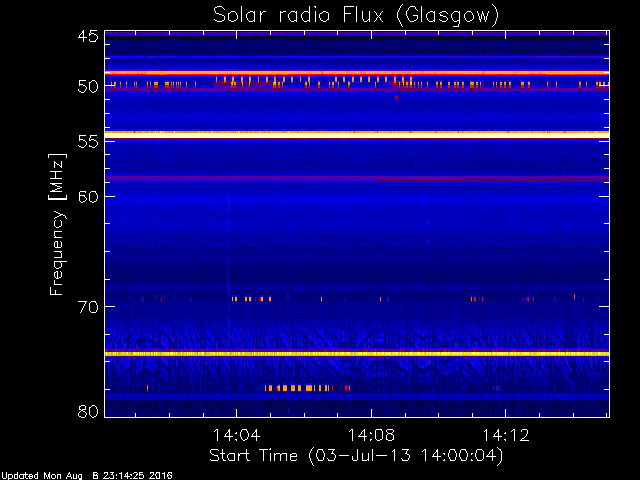Click the isolated red dot below 50 MHz

click(396, 98)
